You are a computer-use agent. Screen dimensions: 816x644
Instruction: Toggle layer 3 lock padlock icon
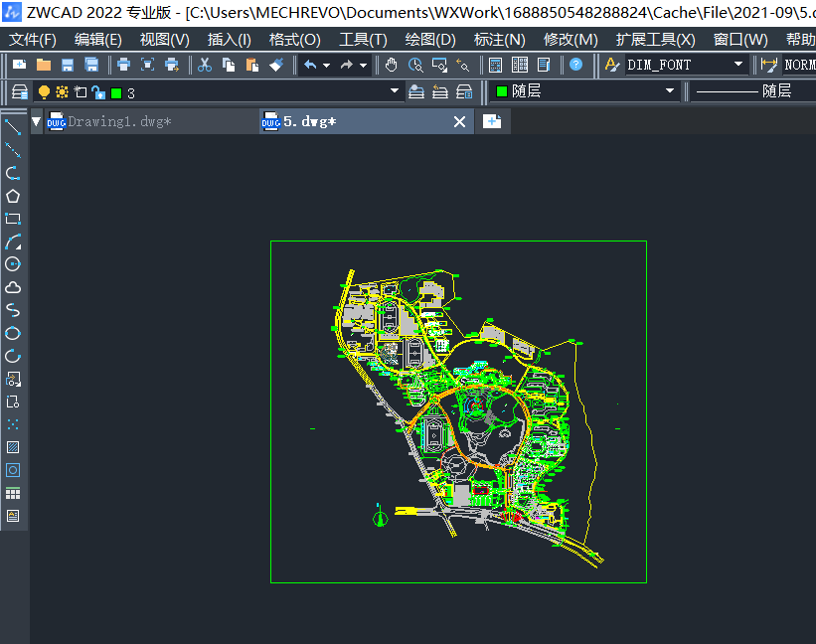click(98, 92)
